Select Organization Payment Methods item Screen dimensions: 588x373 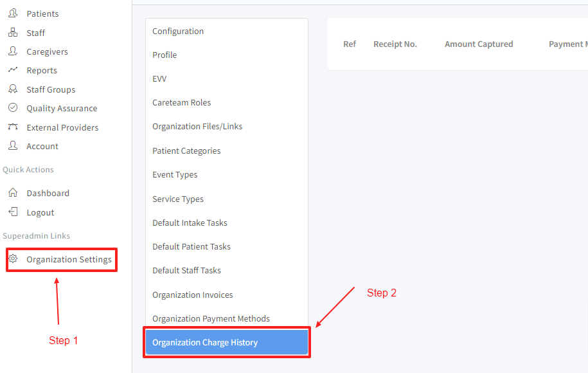click(211, 318)
